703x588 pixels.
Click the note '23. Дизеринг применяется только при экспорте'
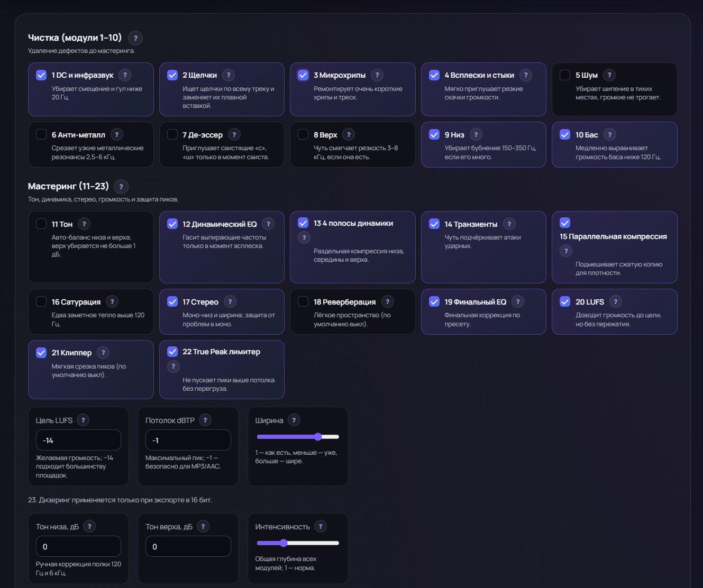[x=120, y=500]
